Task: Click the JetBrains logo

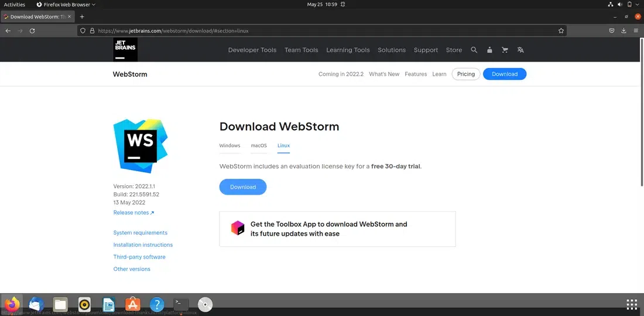Action: [x=125, y=49]
